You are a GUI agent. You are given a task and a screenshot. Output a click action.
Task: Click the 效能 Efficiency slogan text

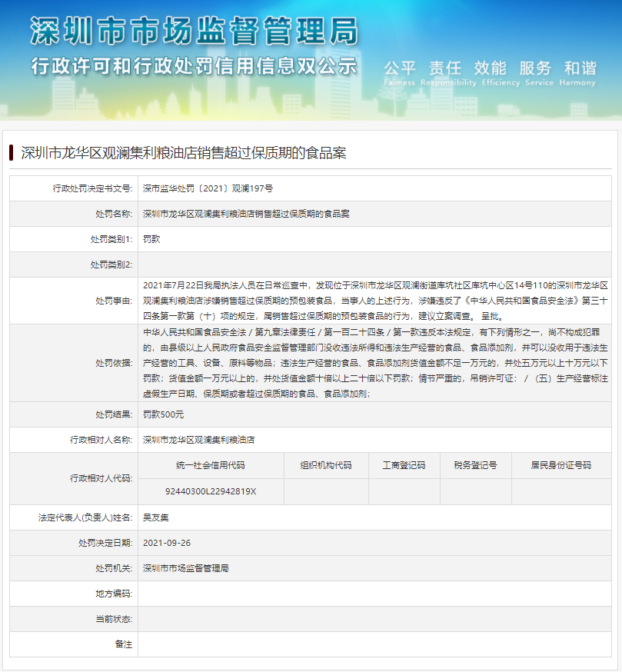point(501,73)
